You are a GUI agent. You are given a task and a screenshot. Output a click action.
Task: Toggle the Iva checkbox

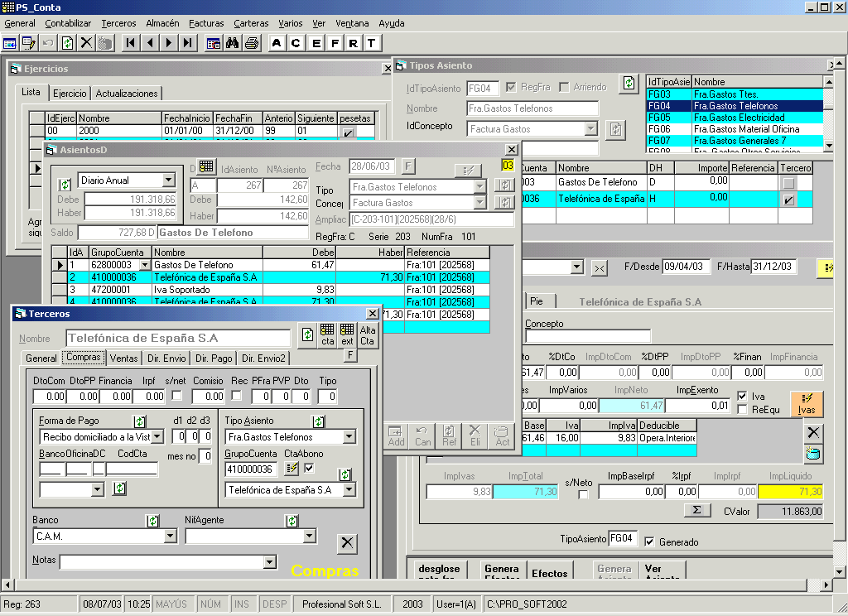point(742,397)
